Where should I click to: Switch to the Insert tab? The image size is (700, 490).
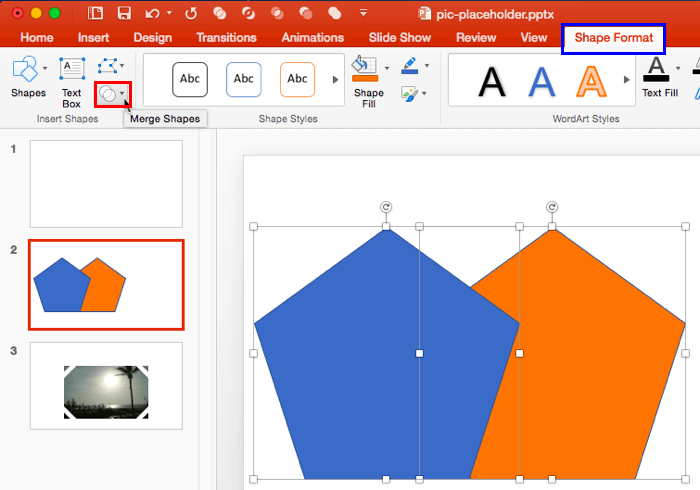tap(93, 37)
